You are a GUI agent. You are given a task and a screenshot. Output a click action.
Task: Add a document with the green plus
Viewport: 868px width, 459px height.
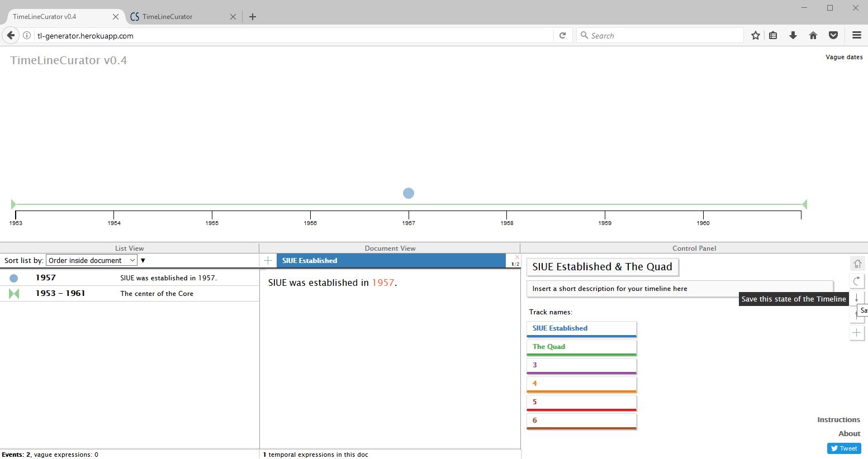[x=268, y=261]
